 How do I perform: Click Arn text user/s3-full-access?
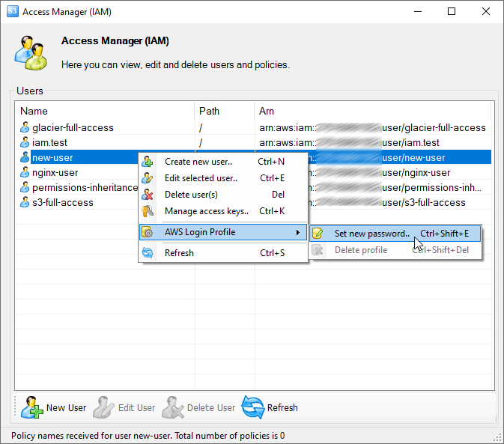tap(424, 202)
